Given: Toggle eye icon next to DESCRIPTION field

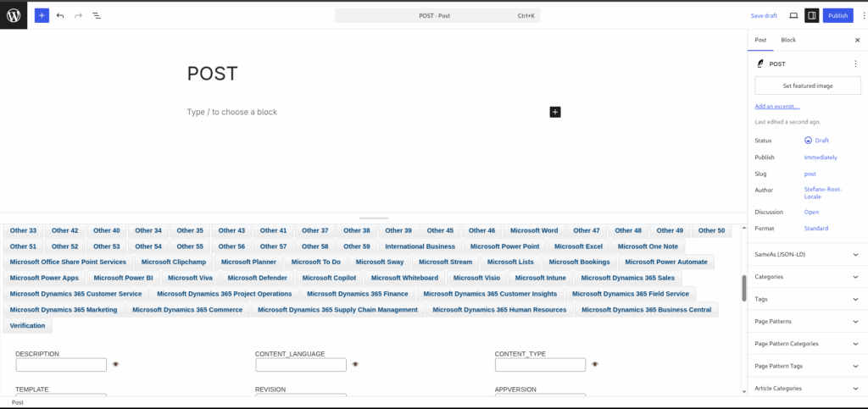Looking at the screenshot, I should coord(115,364).
